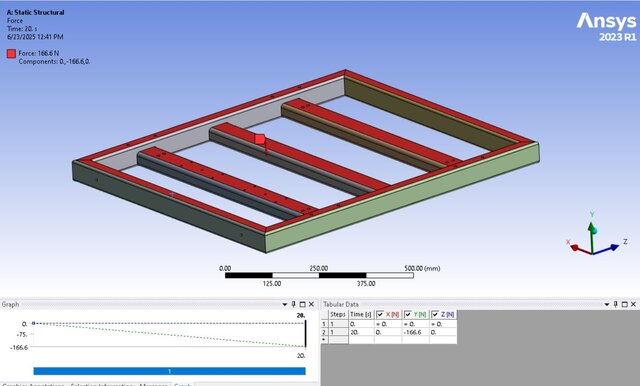Uncheck the X [N] column checkbox
The width and height of the screenshot is (640, 386).
click(380, 315)
